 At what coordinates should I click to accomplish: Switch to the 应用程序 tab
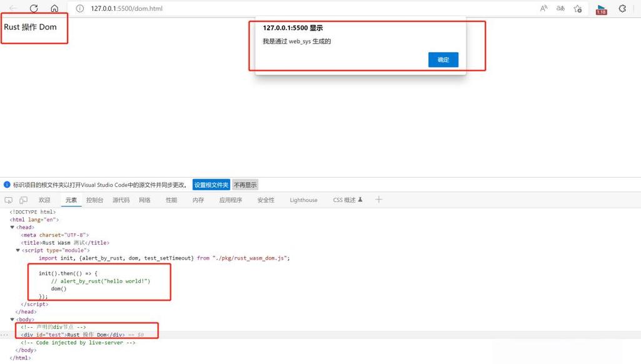click(x=231, y=200)
